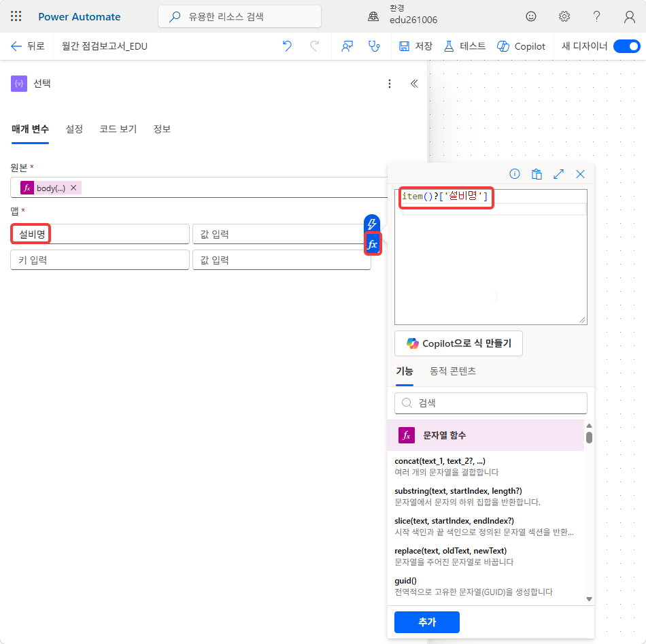Click the second row 값 입력 field
The image size is (646, 644).
[282, 260]
